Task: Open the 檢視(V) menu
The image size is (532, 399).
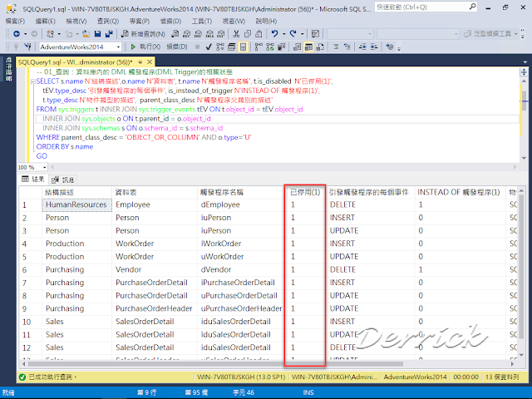Action: pyautogui.click(x=76, y=21)
